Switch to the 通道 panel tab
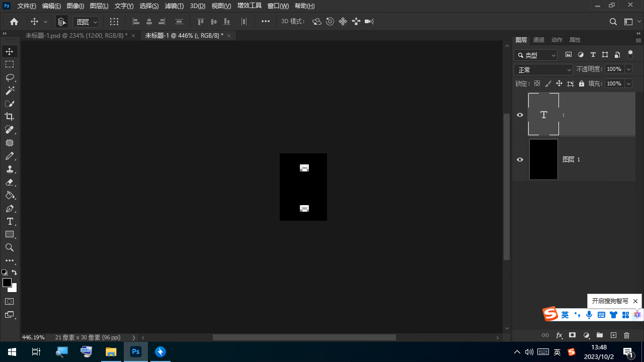Screen dimensions: 644x362 (x=539, y=40)
